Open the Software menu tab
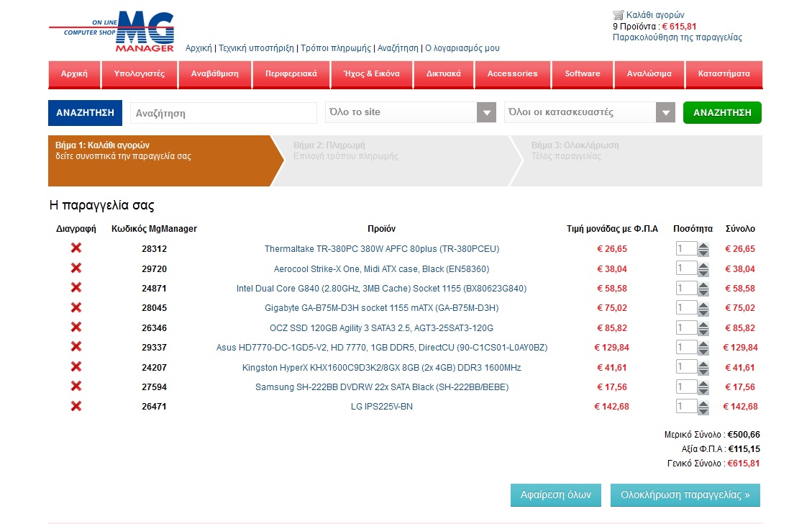The width and height of the screenshot is (812, 524). pyautogui.click(x=583, y=74)
